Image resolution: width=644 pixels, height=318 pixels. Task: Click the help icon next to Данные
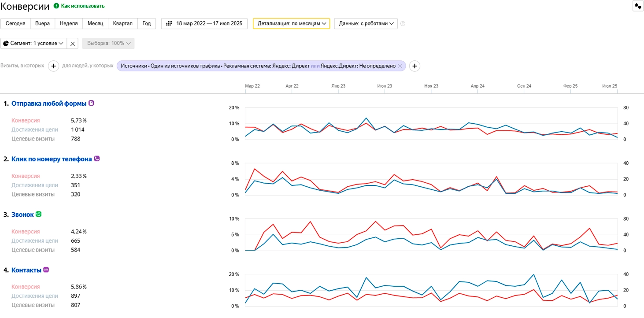[x=403, y=24]
